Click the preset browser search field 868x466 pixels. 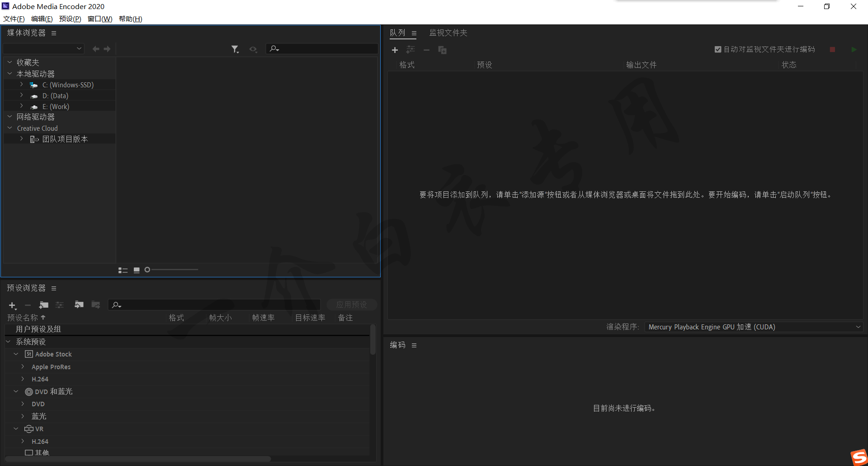[217, 305]
